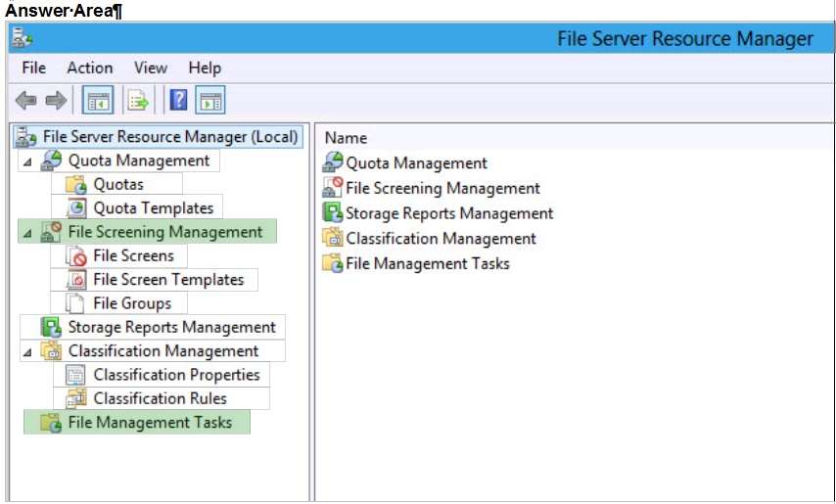Select File Screen Templates tree item

coord(168,280)
